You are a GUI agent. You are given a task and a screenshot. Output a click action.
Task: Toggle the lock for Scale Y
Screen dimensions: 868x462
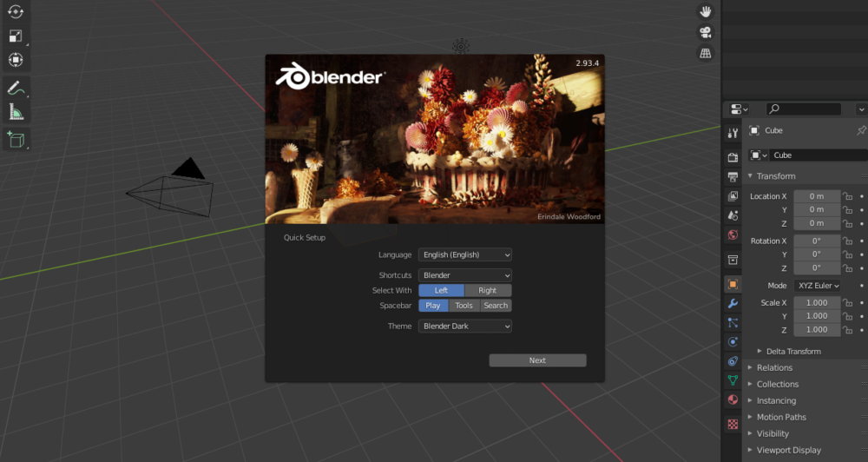coord(847,316)
